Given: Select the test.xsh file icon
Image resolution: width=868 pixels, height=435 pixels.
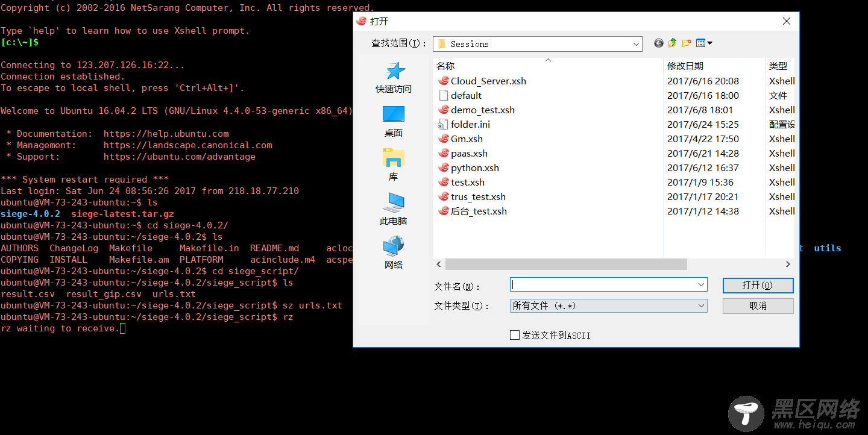Looking at the screenshot, I should (443, 182).
